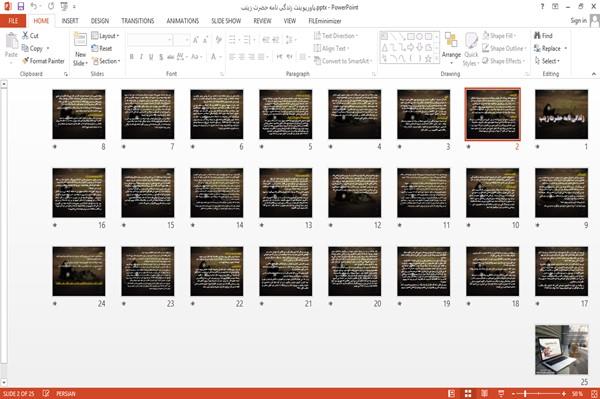
Task: Switch to Normal view icon in status bar
Action: coord(452,394)
